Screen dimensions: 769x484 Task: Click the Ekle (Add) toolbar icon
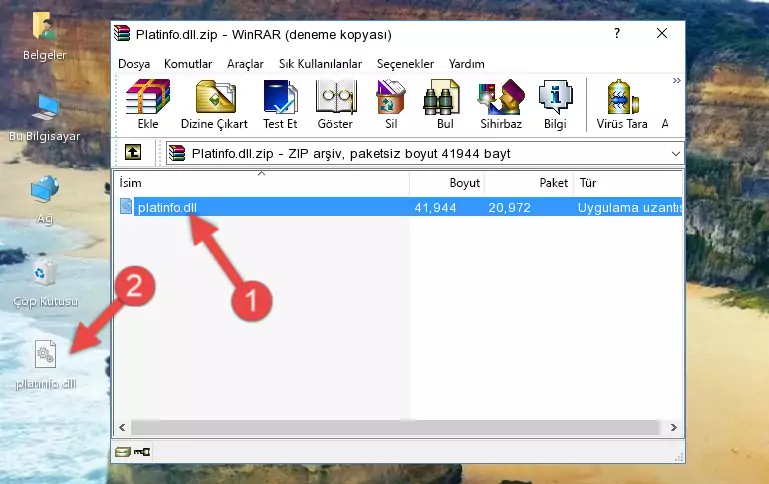(x=148, y=104)
